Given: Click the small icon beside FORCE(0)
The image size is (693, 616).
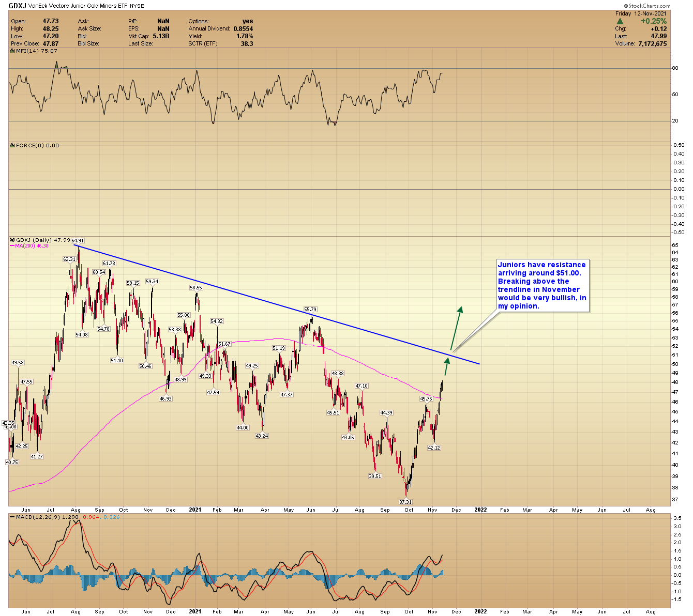Looking at the screenshot, I should tap(12, 145).
